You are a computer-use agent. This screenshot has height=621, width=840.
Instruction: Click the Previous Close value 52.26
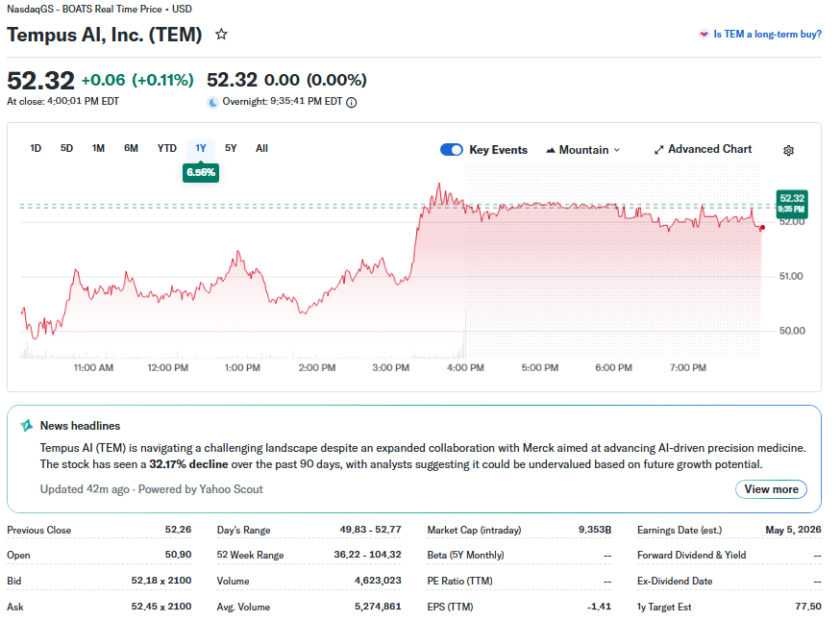178,530
